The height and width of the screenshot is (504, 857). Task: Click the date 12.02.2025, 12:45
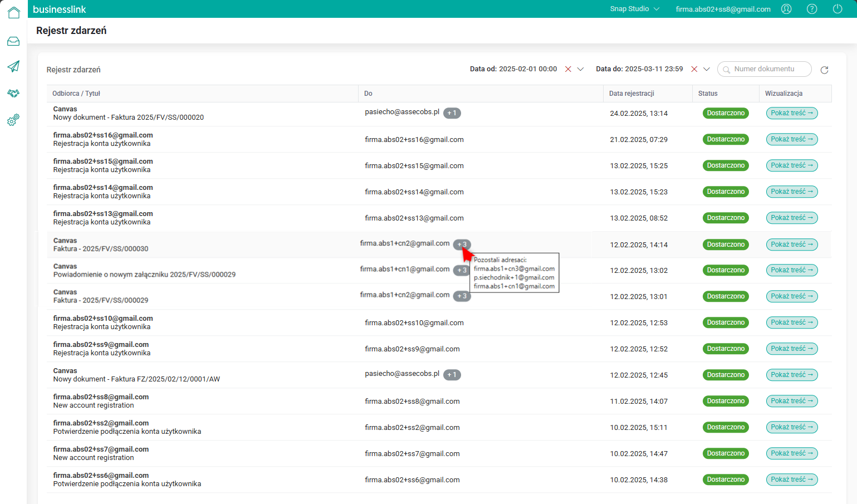point(639,375)
